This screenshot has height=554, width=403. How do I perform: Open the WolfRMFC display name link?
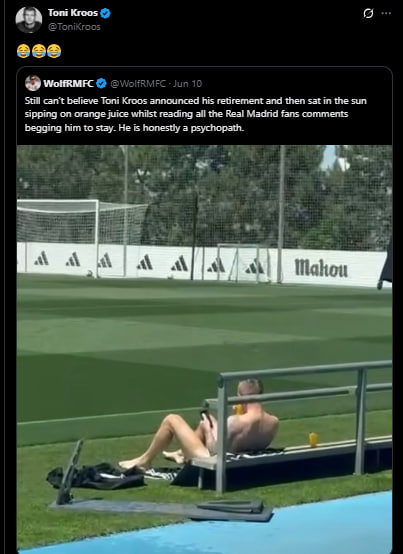(x=69, y=84)
